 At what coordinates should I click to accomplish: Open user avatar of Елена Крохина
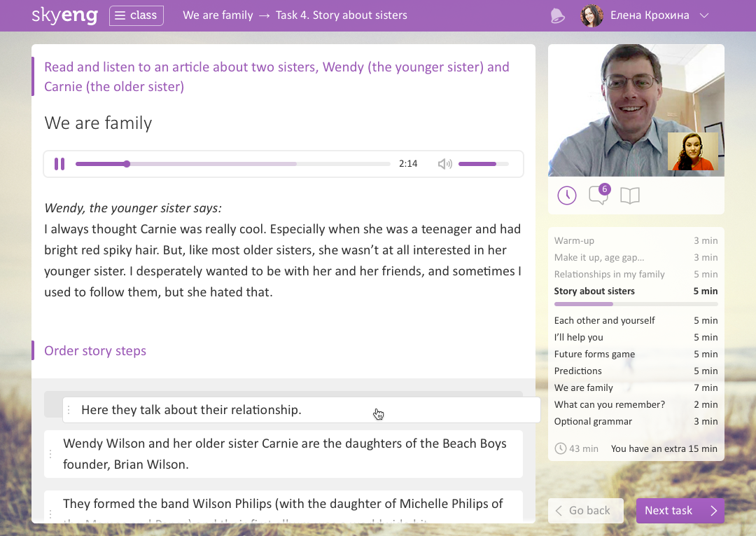tap(591, 15)
